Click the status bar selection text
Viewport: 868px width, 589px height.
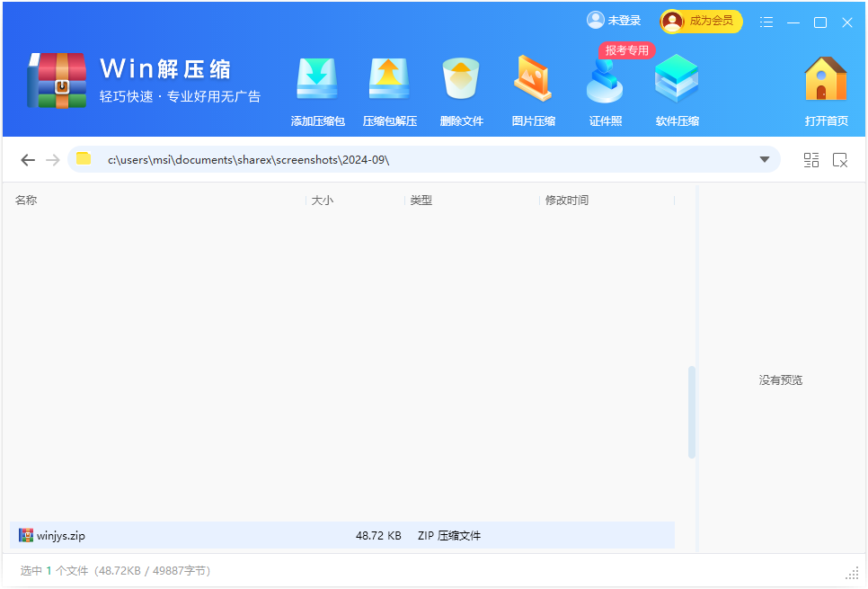pyautogui.click(x=115, y=571)
